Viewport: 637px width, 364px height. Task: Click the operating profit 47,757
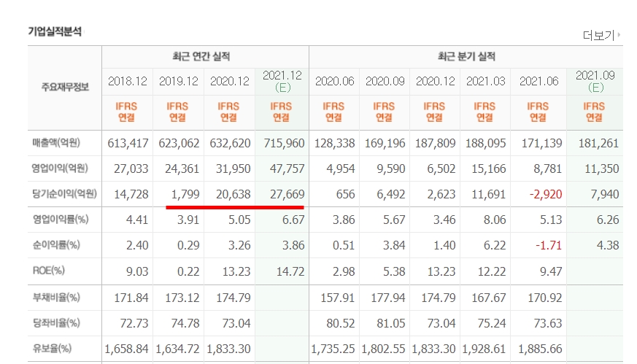click(x=287, y=169)
